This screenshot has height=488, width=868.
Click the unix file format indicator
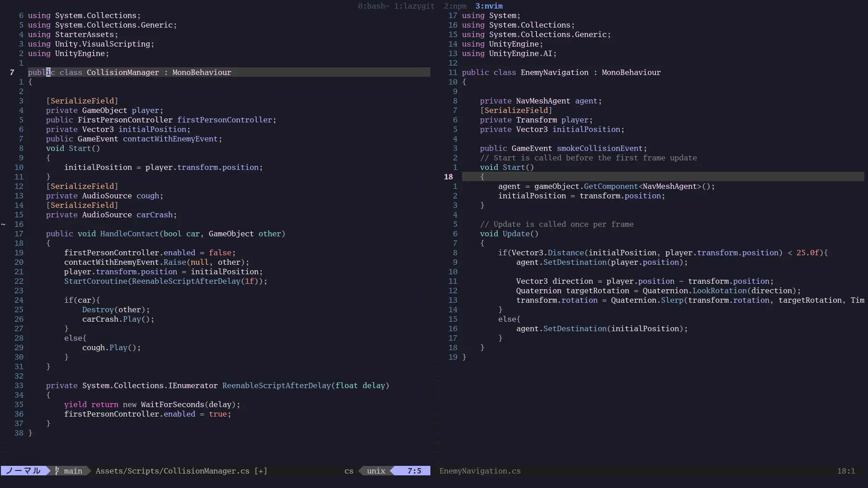click(x=376, y=471)
